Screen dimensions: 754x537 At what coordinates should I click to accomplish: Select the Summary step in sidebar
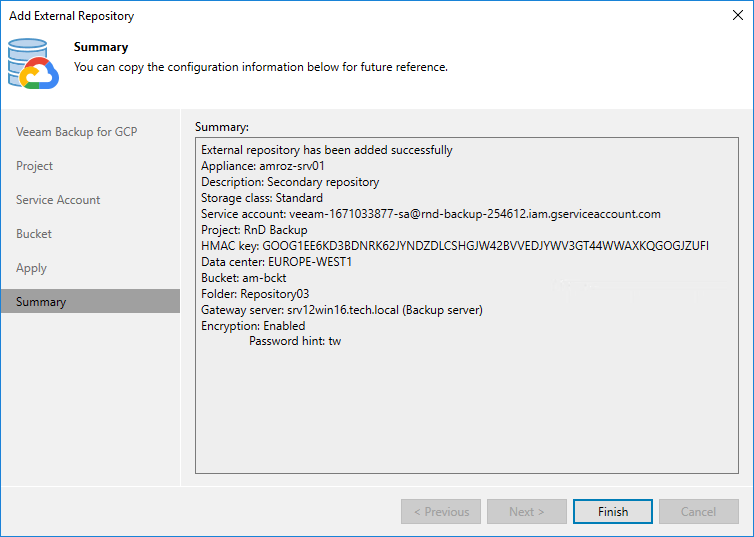pos(41,302)
